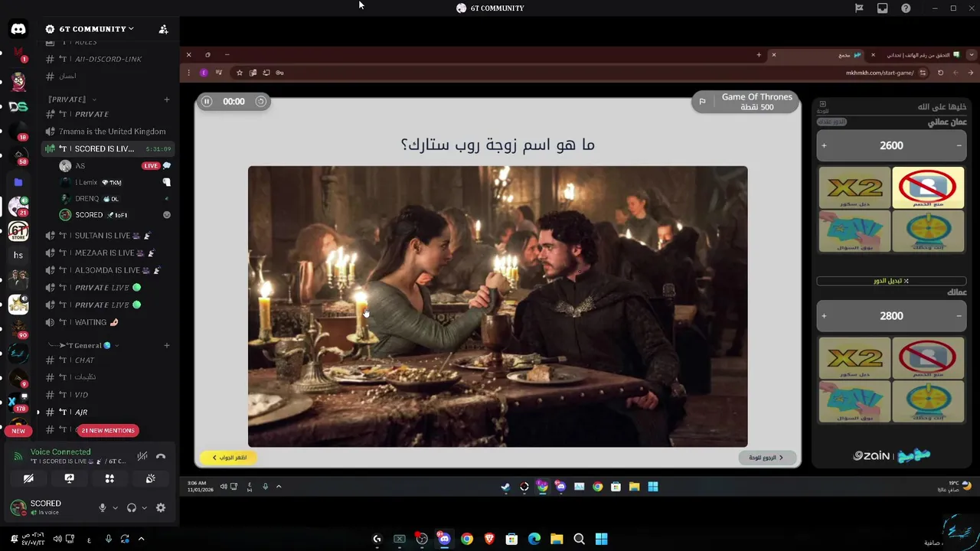Image resolution: width=980 pixels, height=551 pixels.
Task: Join the SULTAN IS LIVE voice channel
Action: pos(107,236)
